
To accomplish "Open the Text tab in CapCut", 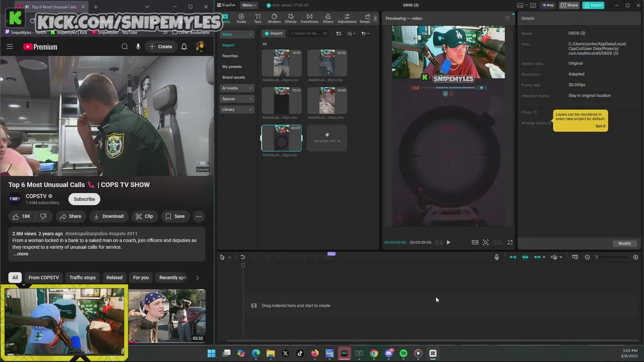I will click(258, 19).
